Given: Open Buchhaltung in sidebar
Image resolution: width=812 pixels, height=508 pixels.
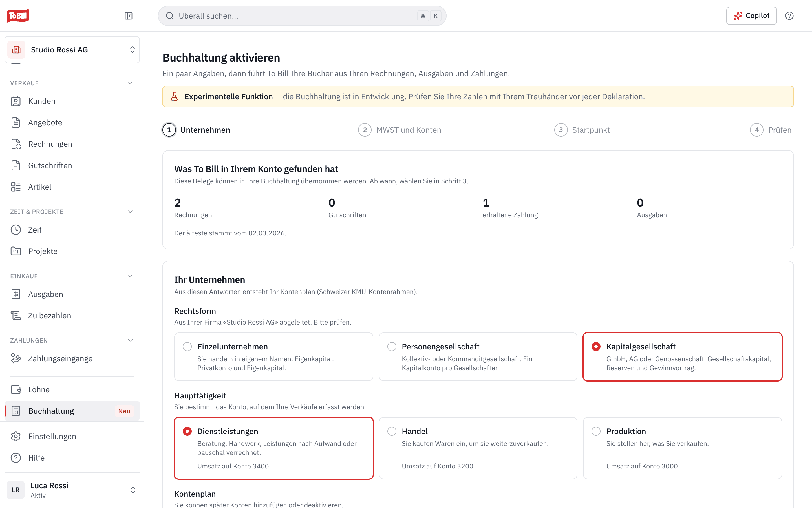Looking at the screenshot, I should point(72,411).
